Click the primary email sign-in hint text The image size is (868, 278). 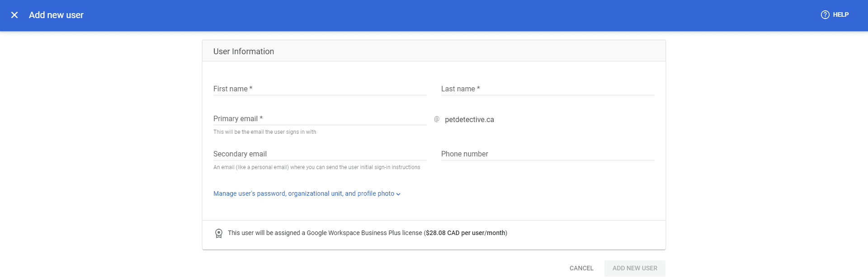(x=264, y=132)
